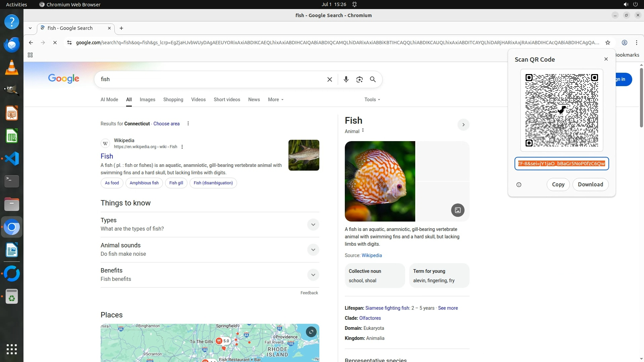The image size is (644, 362).
Task: Clear the search box with X icon
Action: tap(329, 79)
